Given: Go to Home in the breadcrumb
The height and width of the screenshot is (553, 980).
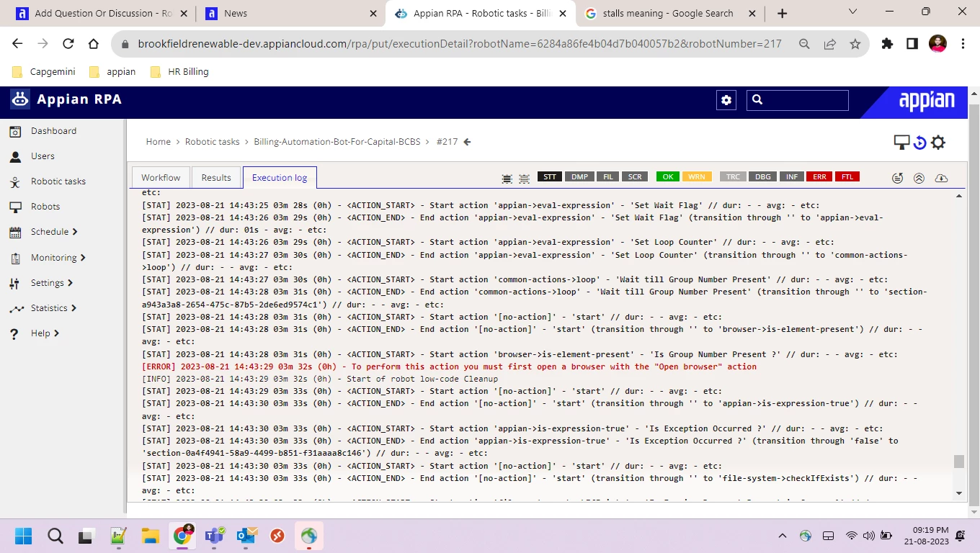Looking at the screenshot, I should [x=159, y=142].
